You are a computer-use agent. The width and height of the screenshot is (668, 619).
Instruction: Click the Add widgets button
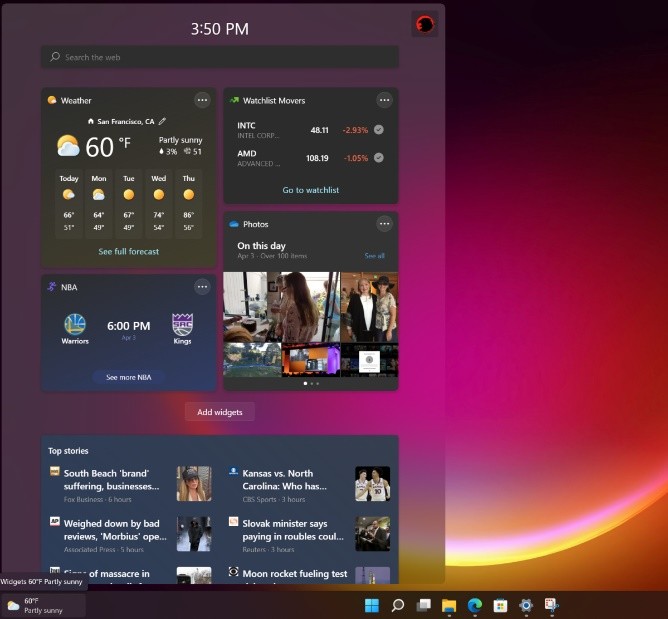tap(220, 412)
